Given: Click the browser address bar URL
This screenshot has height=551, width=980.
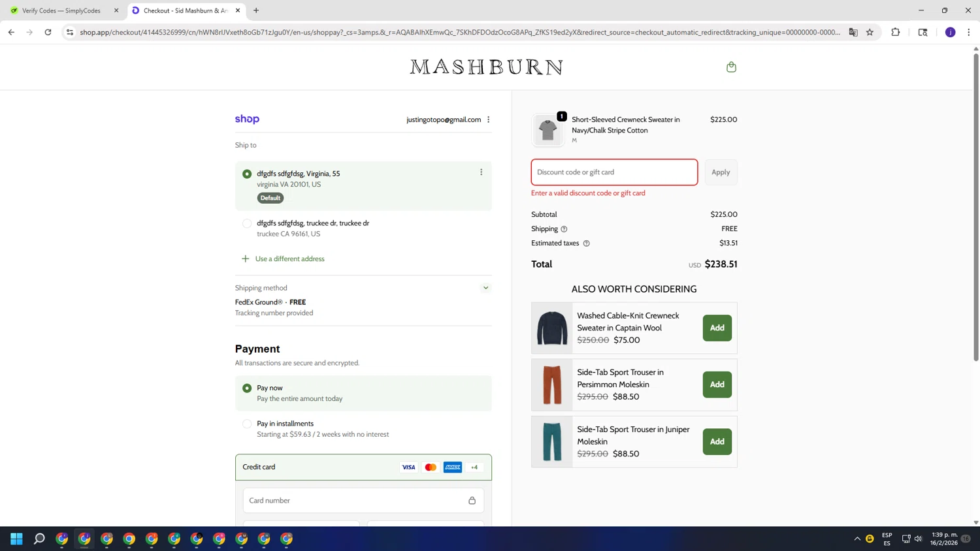Looking at the screenshot, I should tap(460, 32).
